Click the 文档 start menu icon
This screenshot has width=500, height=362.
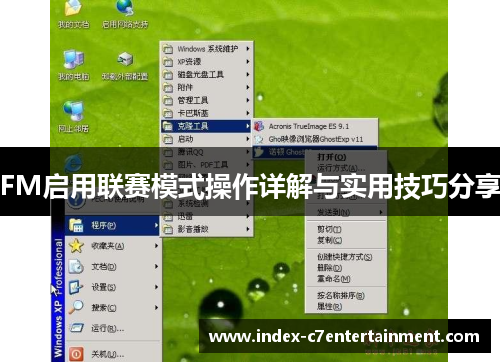coord(76,267)
